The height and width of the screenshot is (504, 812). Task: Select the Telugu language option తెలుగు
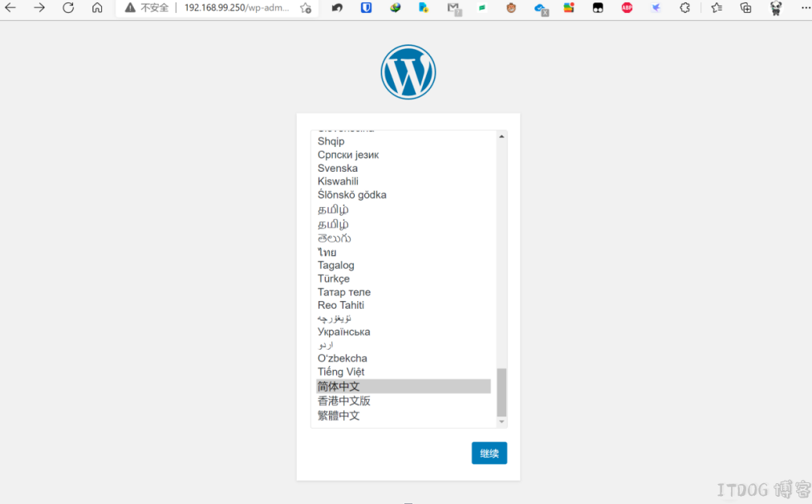click(404, 238)
